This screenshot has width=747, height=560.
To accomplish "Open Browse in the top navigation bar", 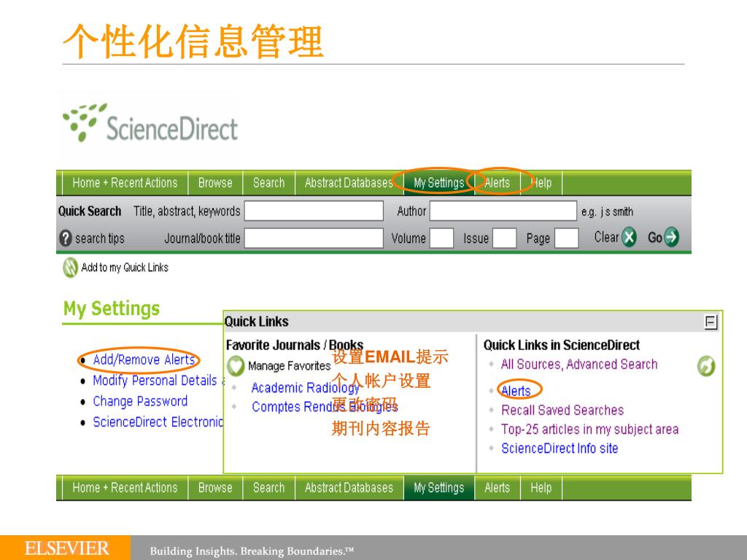I will point(215,183).
